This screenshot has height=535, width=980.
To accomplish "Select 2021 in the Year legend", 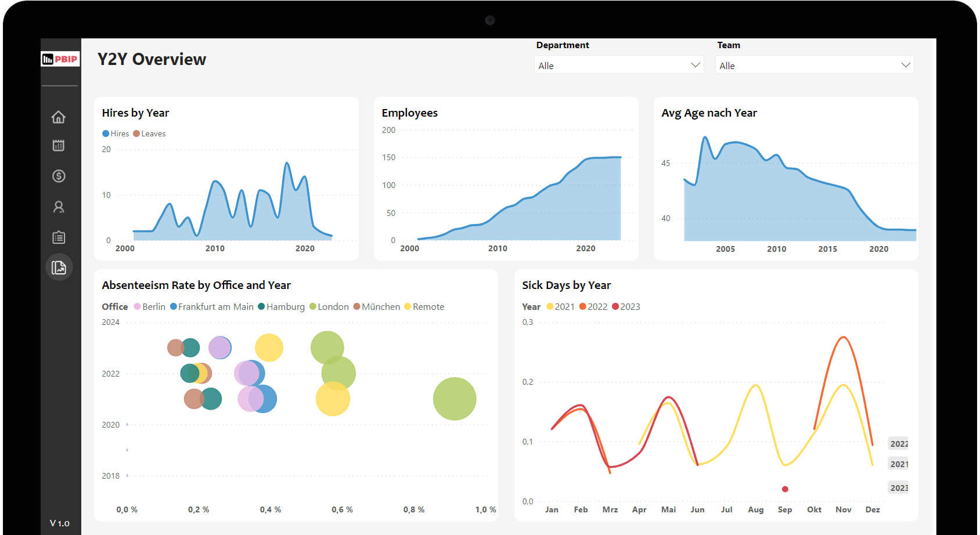I will (561, 306).
